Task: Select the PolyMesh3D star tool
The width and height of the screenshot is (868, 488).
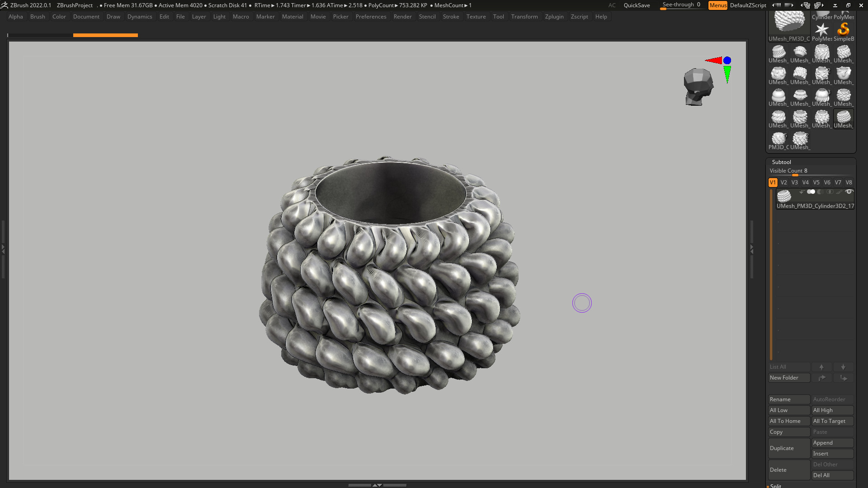Action: click(x=822, y=32)
